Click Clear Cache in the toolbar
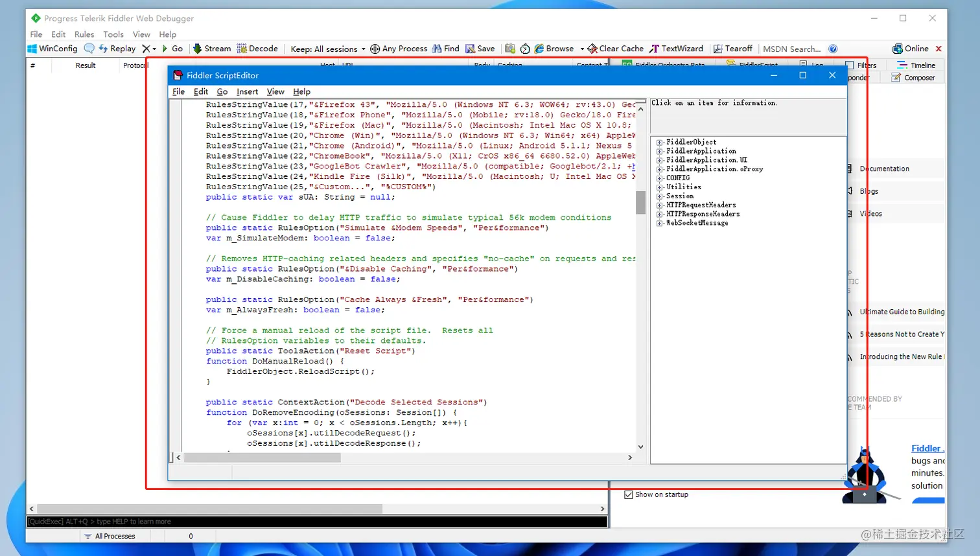 pyautogui.click(x=615, y=49)
